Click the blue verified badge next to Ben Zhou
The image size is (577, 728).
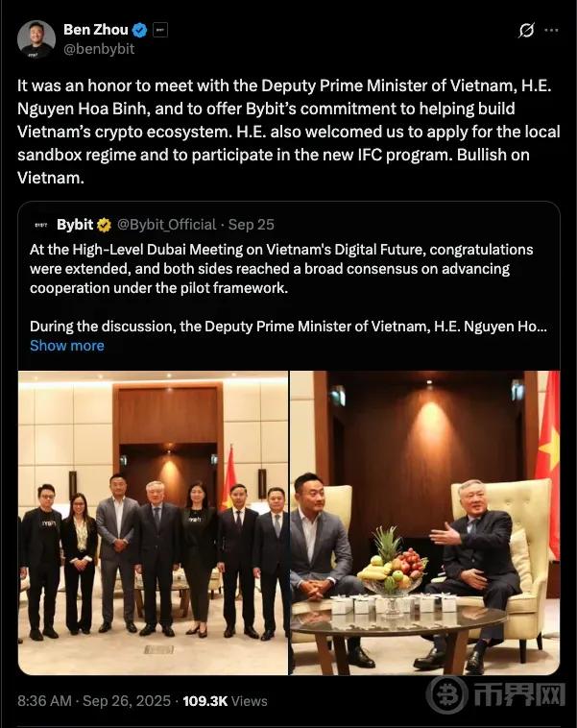(x=140, y=30)
